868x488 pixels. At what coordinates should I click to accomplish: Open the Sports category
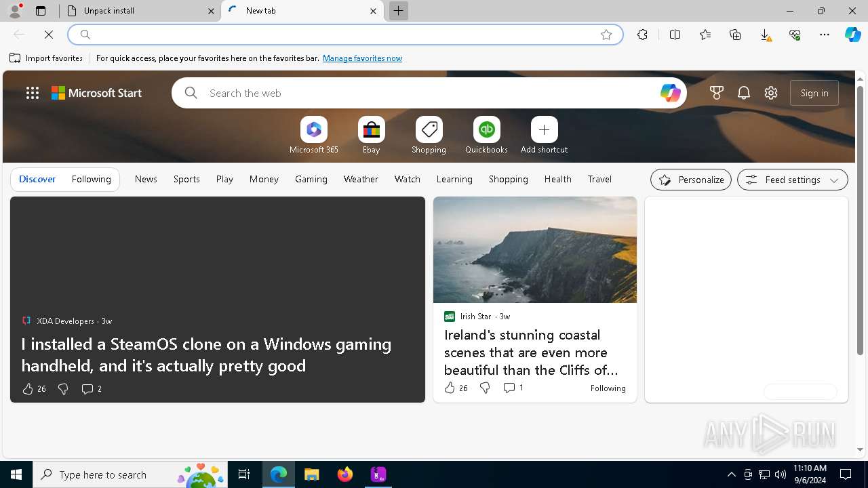[x=186, y=179]
